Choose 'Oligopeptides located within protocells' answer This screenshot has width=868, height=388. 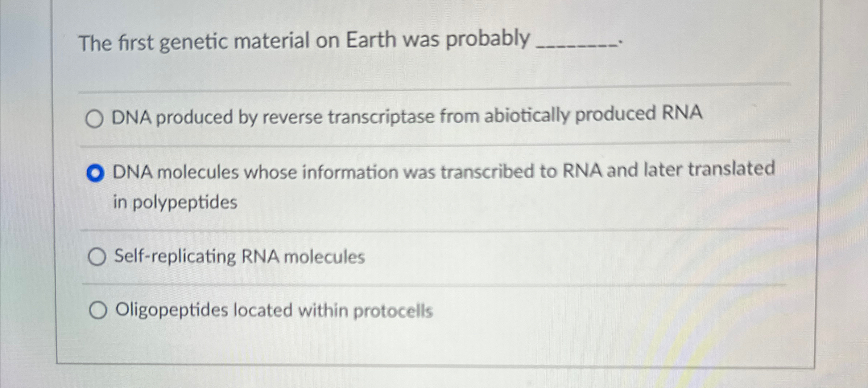[x=99, y=310]
